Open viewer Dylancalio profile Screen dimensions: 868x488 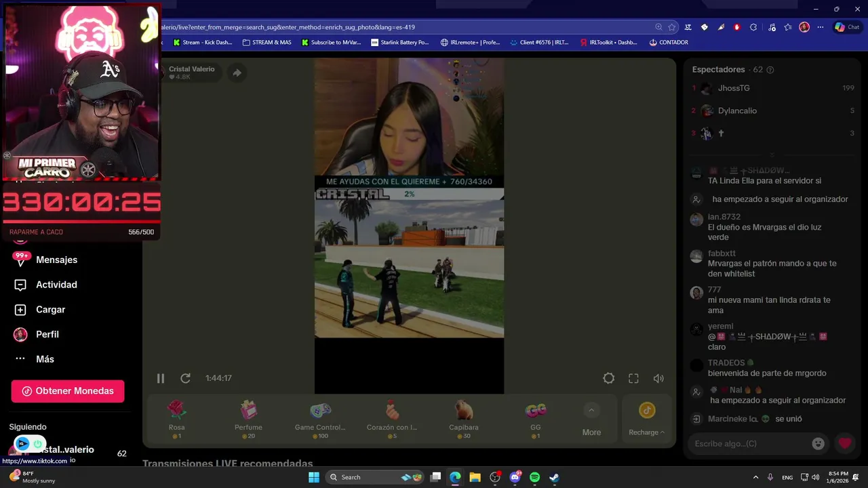737,110
